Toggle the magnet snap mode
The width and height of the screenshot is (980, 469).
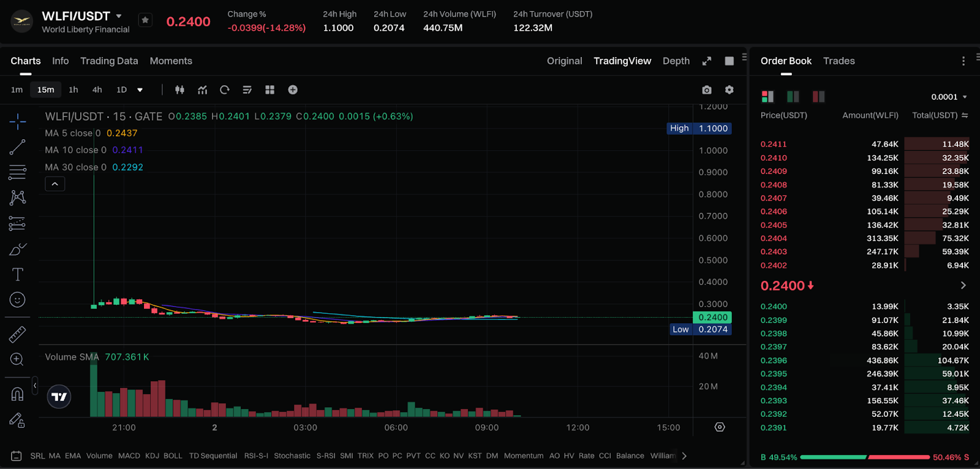pos(17,394)
